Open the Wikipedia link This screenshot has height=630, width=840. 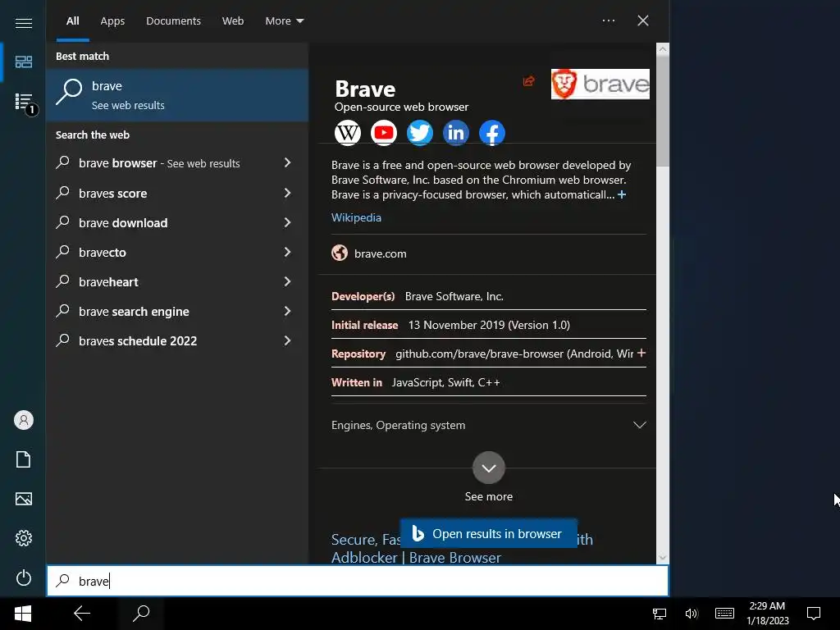point(356,217)
